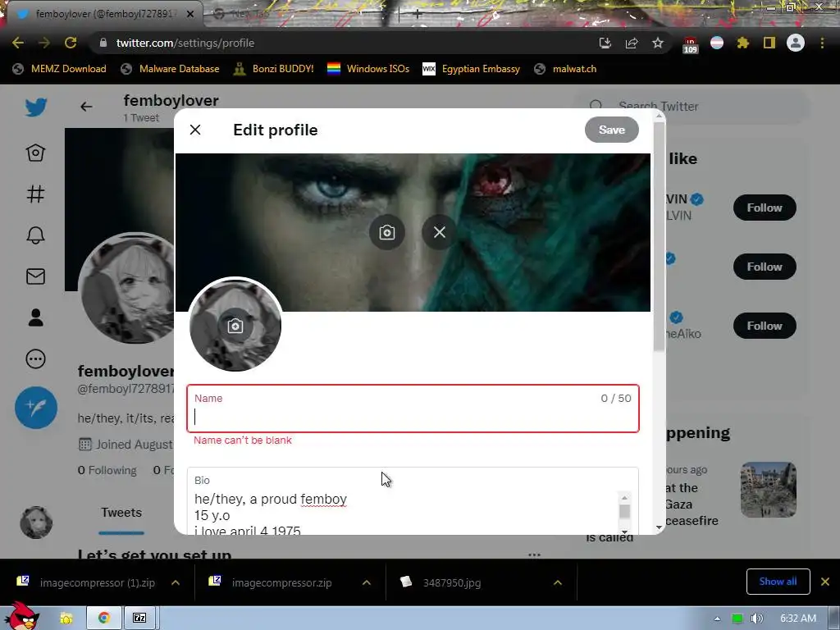Open Chrome extensions puzzle icon

742,43
